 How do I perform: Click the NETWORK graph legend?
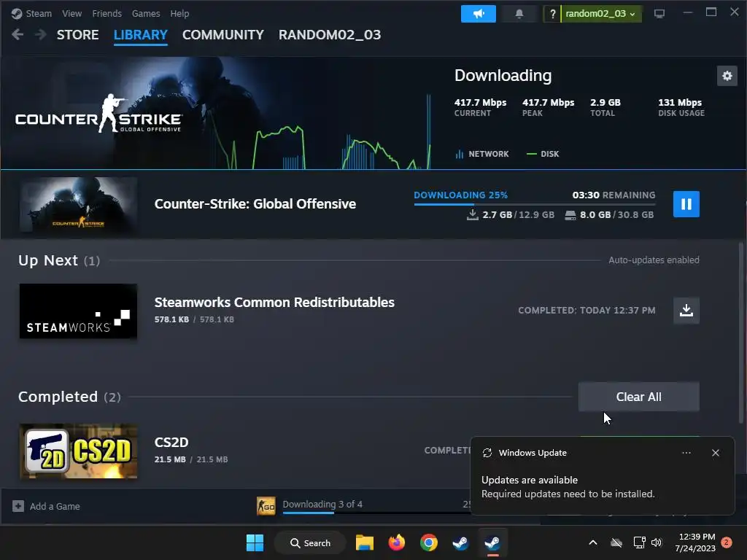(x=482, y=154)
